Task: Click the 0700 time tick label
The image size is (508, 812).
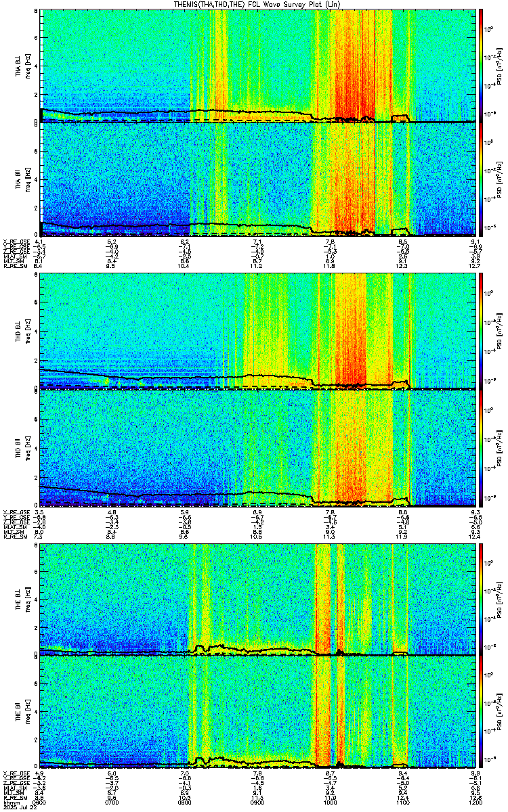Action: (x=113, y=803)
